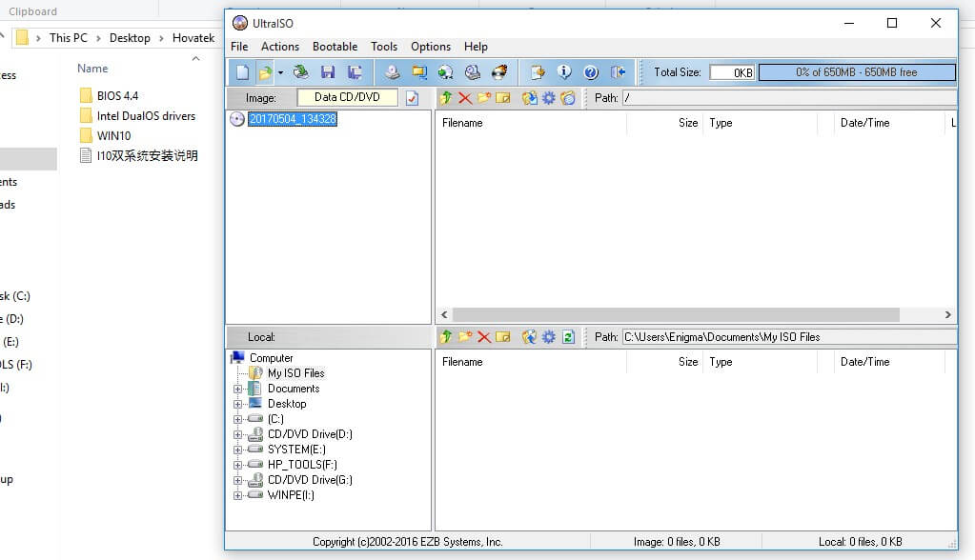975x560 pixels.
Task: Expand the Documents tree node
Action: pyautogui.click(x=237, y=390)
